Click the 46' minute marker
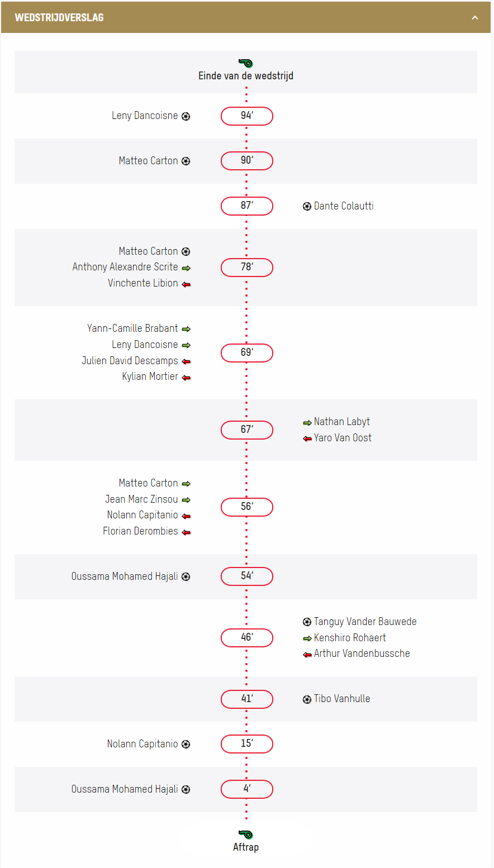The height and width of the screenshot is (868, 494). (247, 638)
